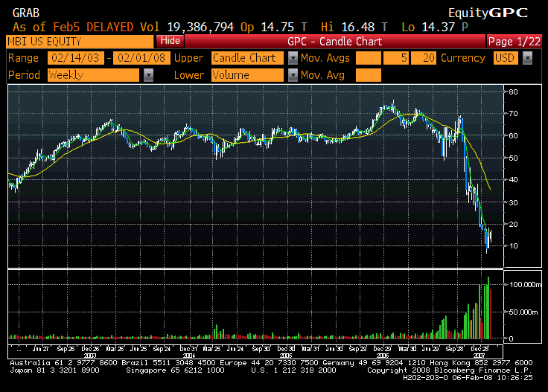
Task: Click the Range start date 02/14/03 field
Action: pyautogui.click(x=76, y=58)
